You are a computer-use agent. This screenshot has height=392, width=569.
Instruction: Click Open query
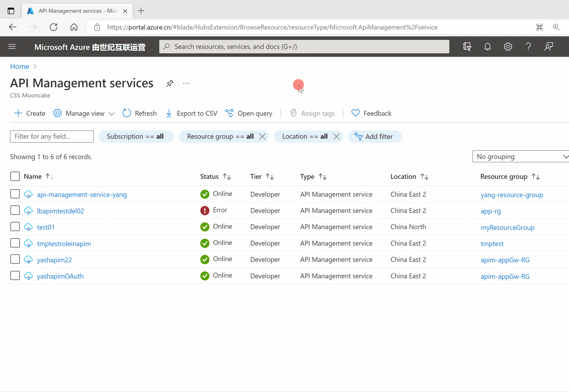[x=249, y=113]
